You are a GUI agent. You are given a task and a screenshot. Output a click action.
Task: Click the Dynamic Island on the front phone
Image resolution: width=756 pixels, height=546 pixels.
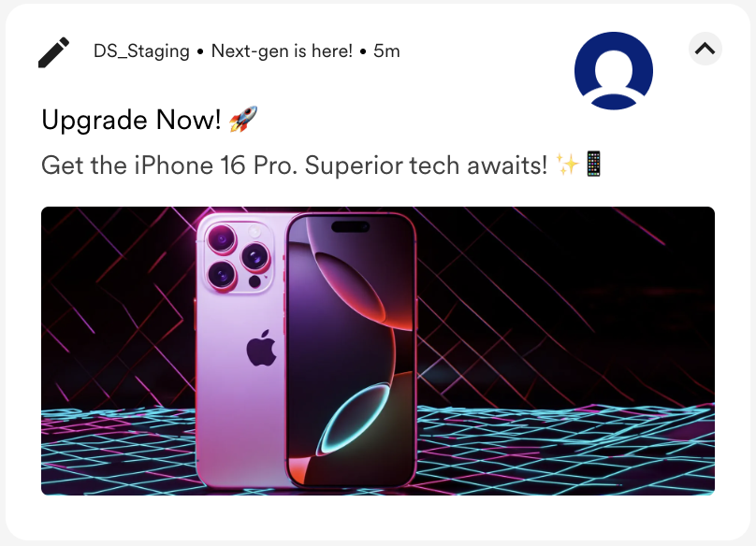[351, 226]
